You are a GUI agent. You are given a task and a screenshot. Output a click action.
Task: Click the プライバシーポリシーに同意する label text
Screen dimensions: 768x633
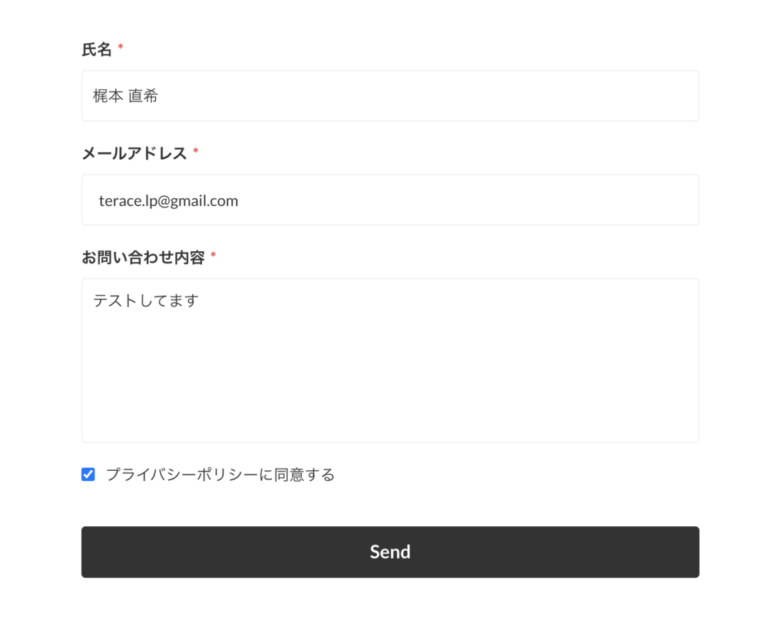pyautogui.click(x=220, y=474)
